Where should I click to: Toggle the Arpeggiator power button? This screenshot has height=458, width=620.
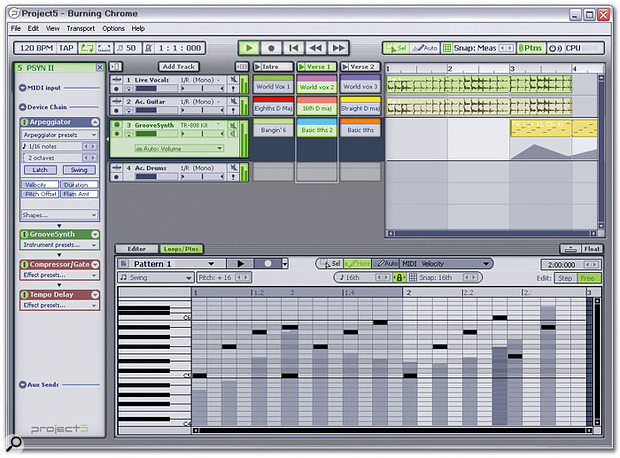[x=25, y=122]
